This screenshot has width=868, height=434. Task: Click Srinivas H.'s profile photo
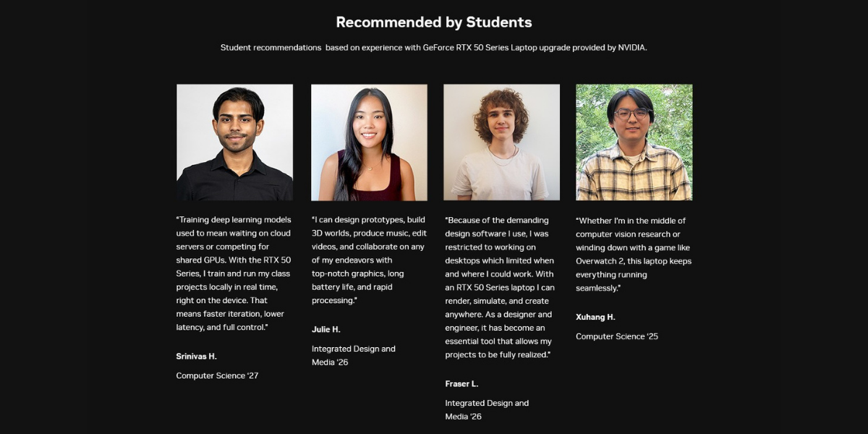234,142
